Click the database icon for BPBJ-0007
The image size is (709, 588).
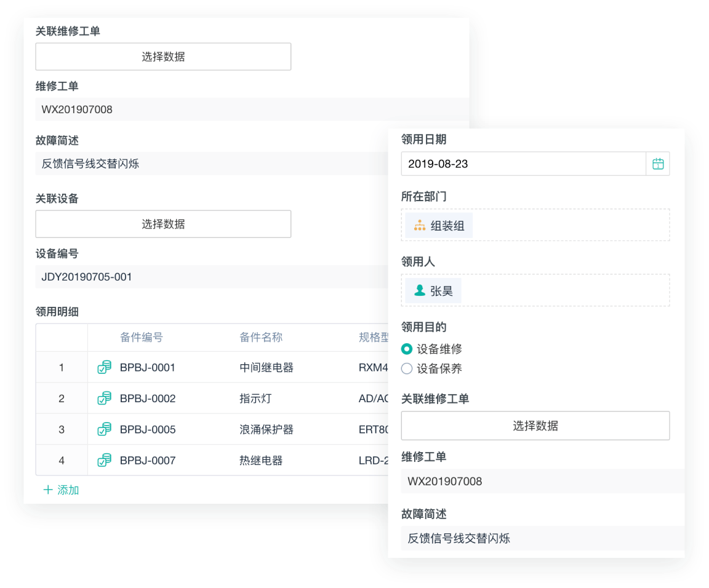point(105,460)
